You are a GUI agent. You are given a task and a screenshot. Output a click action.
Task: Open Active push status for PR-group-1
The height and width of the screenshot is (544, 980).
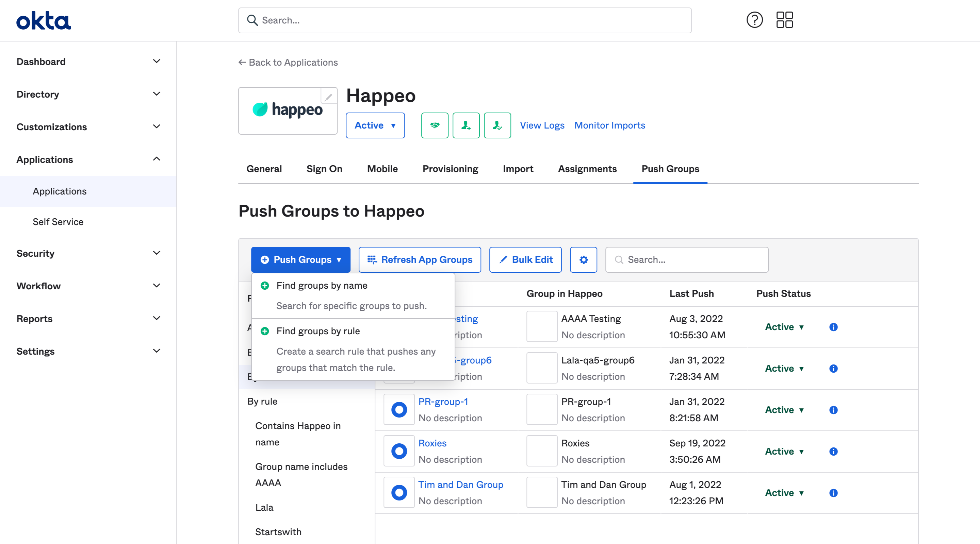coord(784,410)
